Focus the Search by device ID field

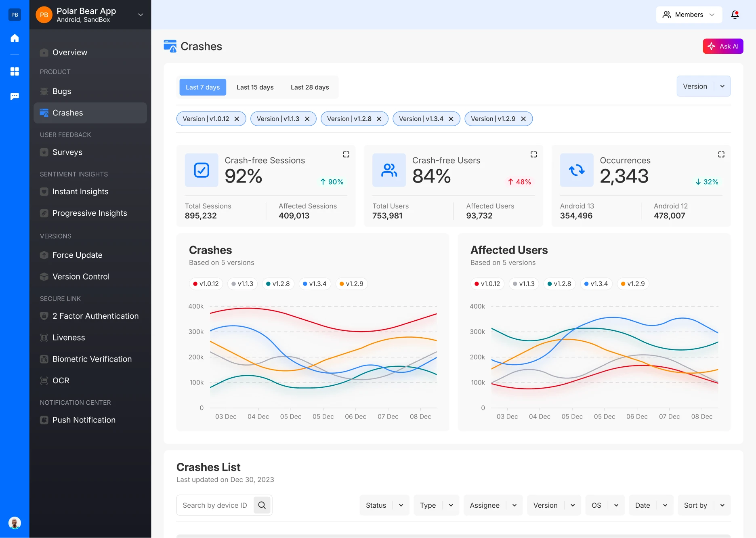[x=215, y=505]
